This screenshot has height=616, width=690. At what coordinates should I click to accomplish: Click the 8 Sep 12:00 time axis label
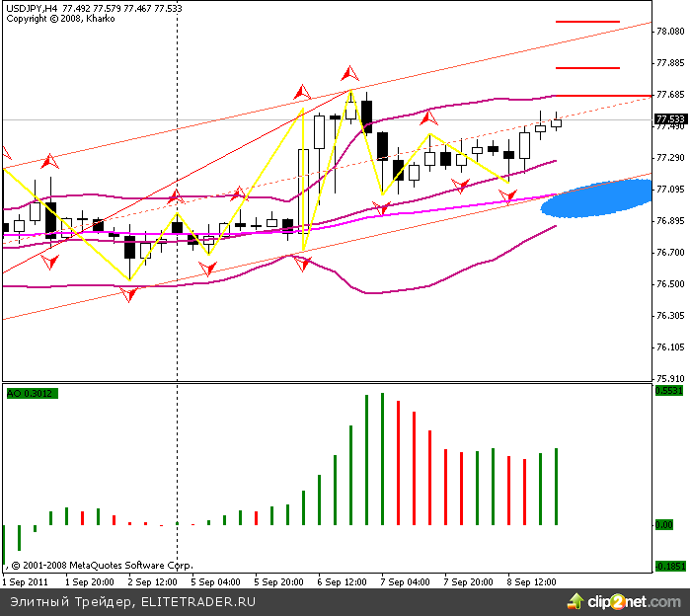click(532, 582)
